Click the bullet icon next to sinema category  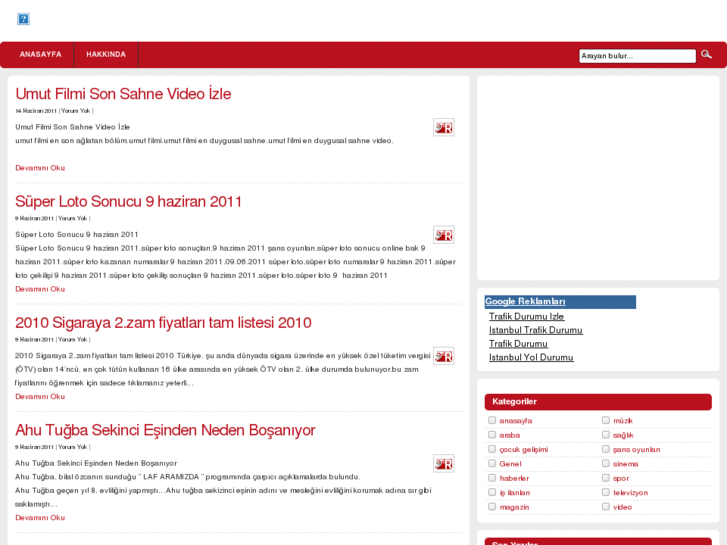click(x=606, y=463)
